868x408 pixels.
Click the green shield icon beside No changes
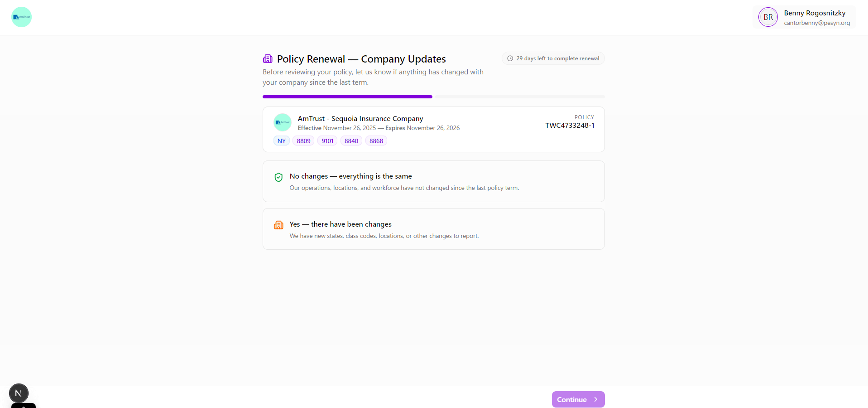(278, 177)
